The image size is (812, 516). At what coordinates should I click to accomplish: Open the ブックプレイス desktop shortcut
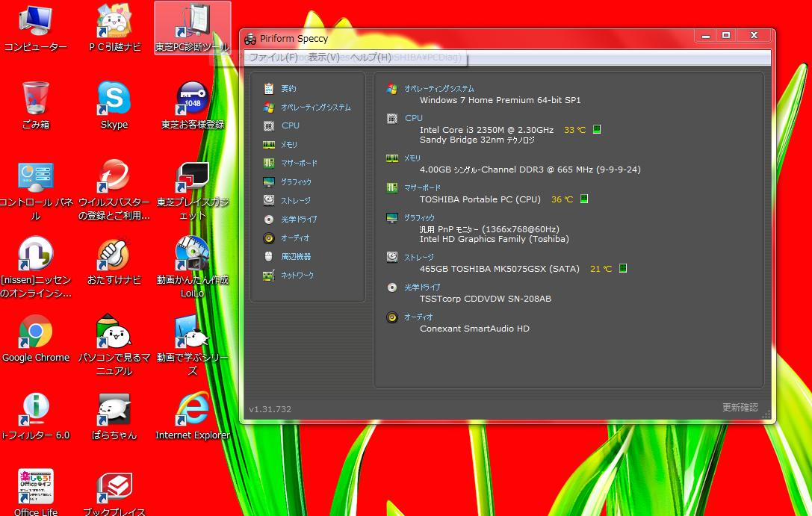pyautogui.click(x=114, y=493)
